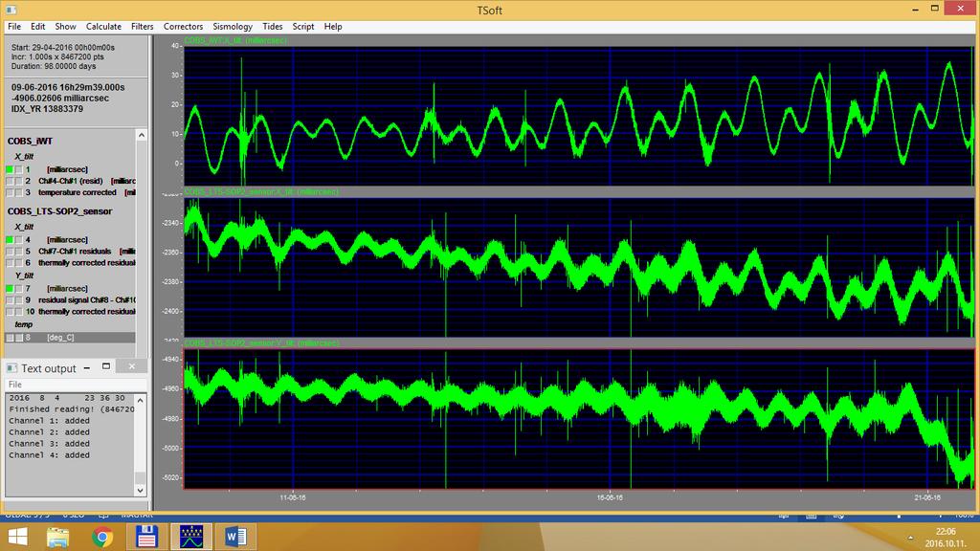The width and height of the screenshot is (980, 551).
Task: Select channel 3 temperature corrected label
Action: click(x=78, y=193)
